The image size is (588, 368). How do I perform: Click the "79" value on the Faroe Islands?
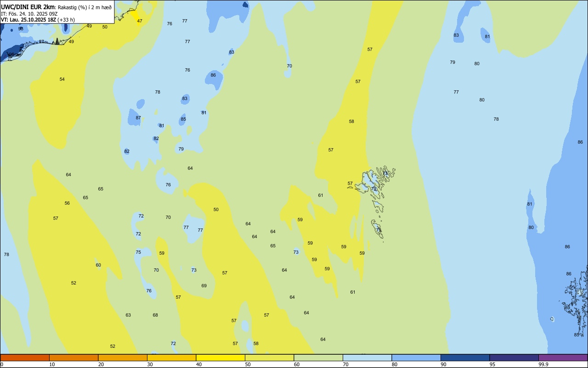[373, 189]
